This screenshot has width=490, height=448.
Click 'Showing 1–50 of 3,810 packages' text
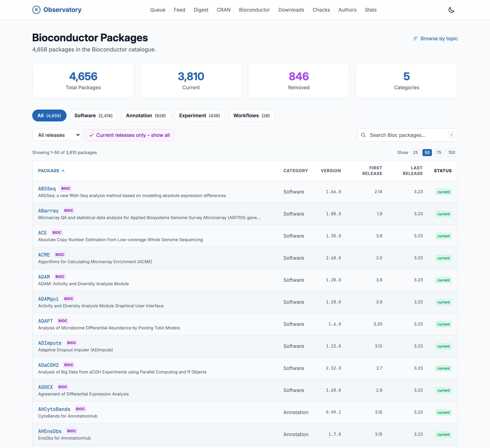coord(65,152)
